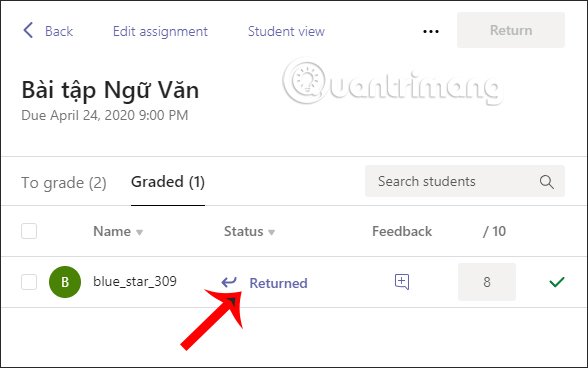Click the magnifier search icon
588x368 pixels.
point(546,182)
